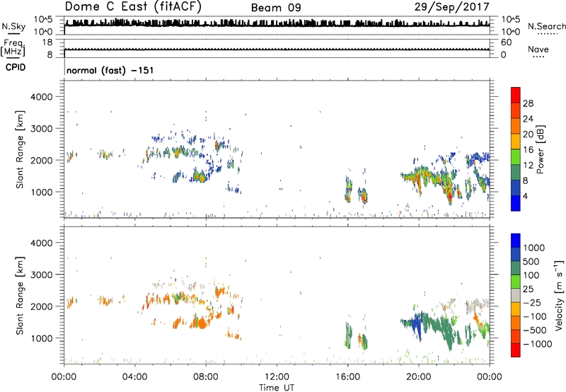Click the date "29/Sep/2017"

[451, 7]
